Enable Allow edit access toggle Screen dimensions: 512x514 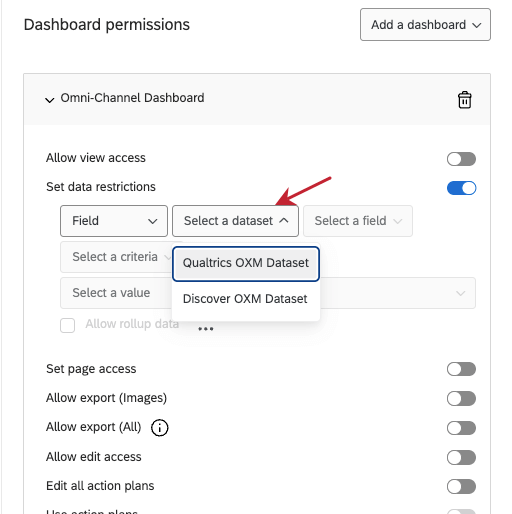pyautogui.click(x=461, y=457)
